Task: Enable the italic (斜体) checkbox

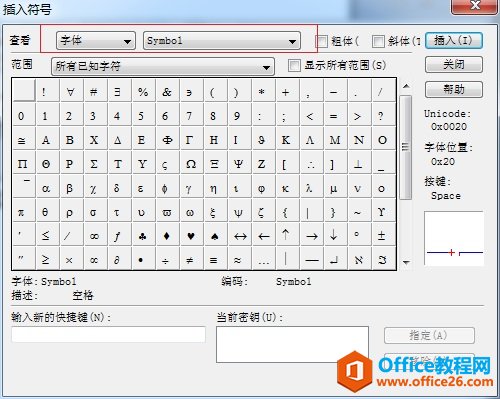Action: (x=378, y=41)
